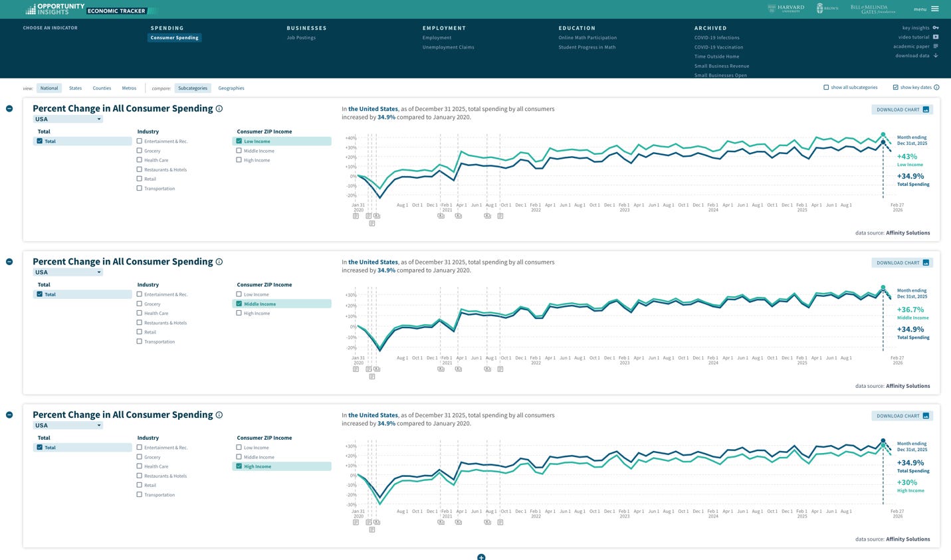Image resolution: width=951 pixels, height=560 pixels.
Task: Enable show all subcategories checkbox
Action: (x=826, y=88)
